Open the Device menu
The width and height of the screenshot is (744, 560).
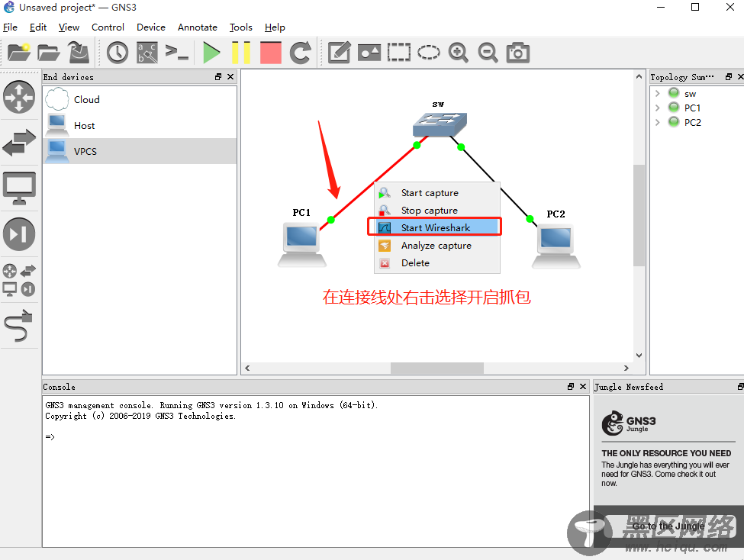151,27
